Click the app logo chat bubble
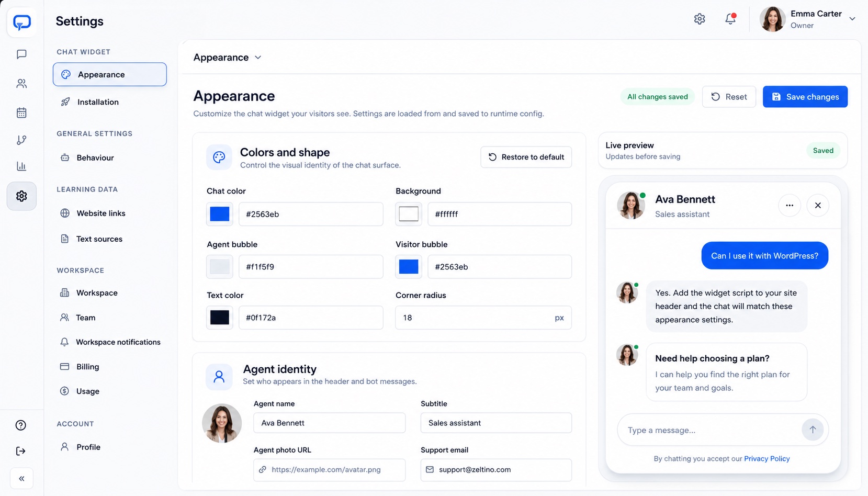868x496 pixels. pos(22,22)
